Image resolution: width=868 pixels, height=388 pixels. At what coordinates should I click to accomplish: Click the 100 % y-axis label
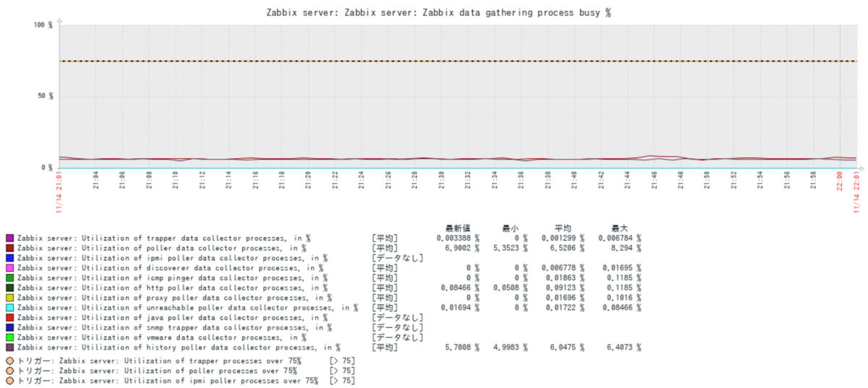43,25
